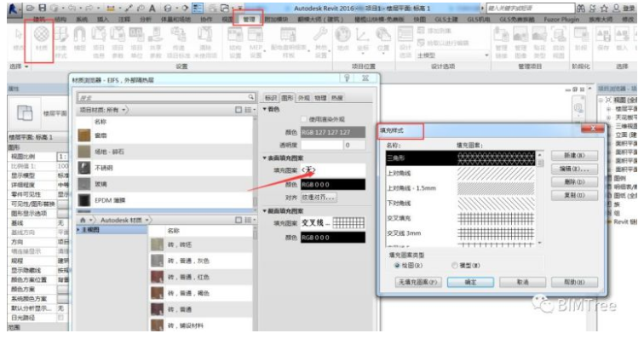The width and height of the screenshot is (644, 339).
Task: Open the Materials tool in the ribbon
Action: (x=41, y=39)
